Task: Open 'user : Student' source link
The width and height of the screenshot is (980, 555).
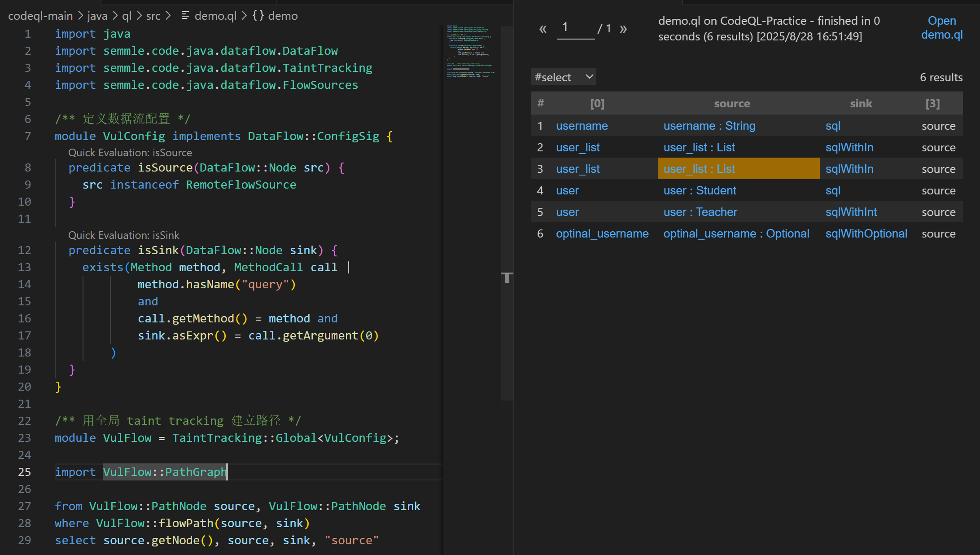Action: (x=700, y=190)
